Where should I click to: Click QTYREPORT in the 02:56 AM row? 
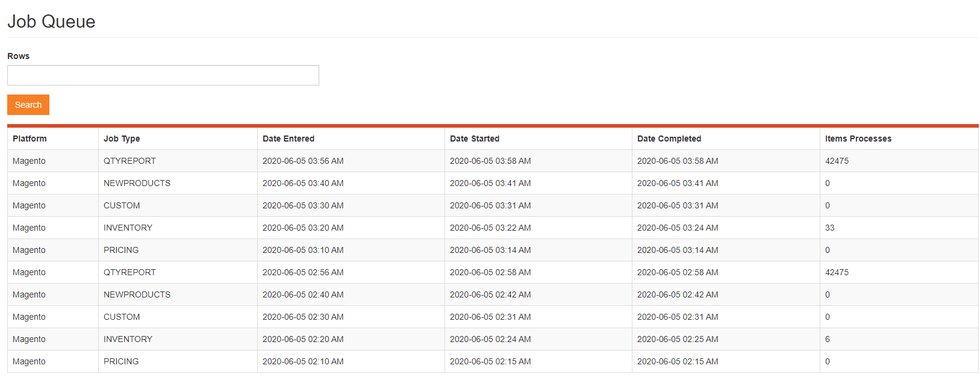pos(130,272)
